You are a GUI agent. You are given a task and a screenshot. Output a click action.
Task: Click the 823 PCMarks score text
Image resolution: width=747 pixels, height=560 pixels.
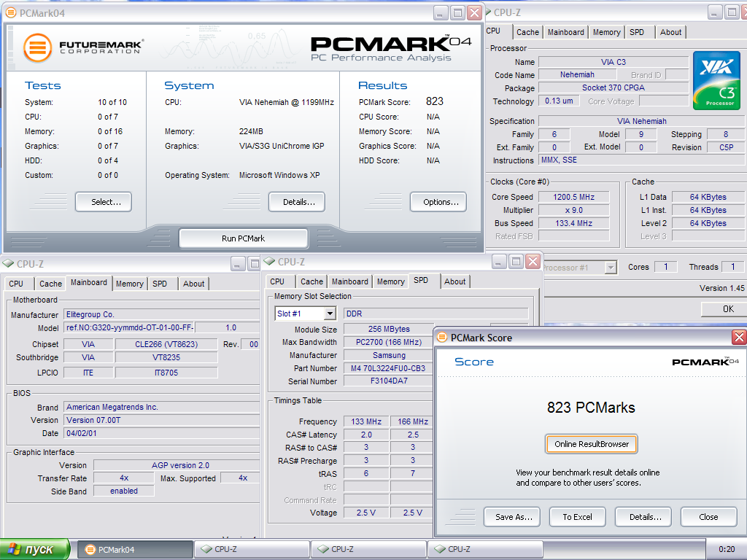(x=591, y=408)
